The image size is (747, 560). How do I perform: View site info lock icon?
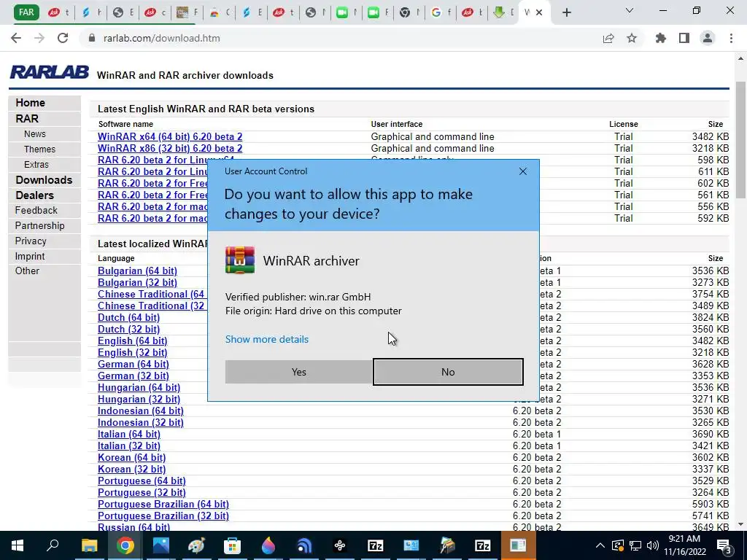tap(92, 38)
